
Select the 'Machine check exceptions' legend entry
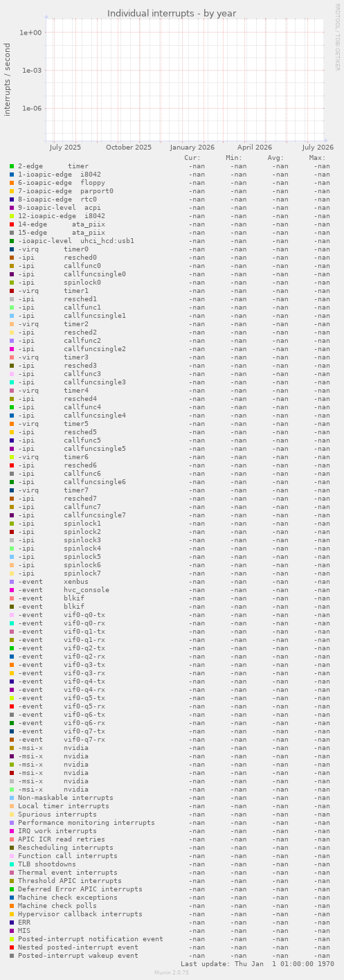point(68,898)
